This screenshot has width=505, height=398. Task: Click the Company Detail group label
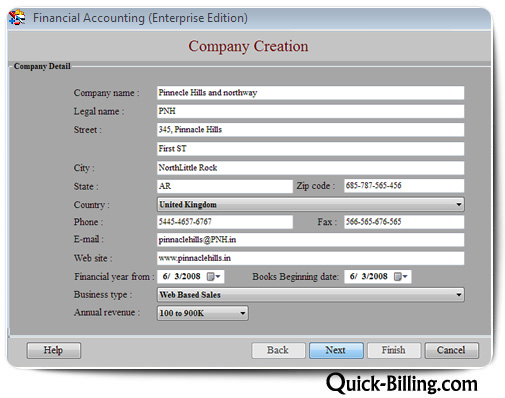tap(42, 66)
